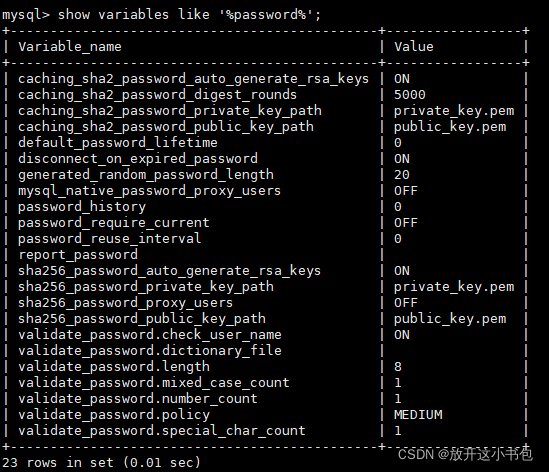
Task: Click the 5000 digest rounds value
Action: click(x=410, y=95)
